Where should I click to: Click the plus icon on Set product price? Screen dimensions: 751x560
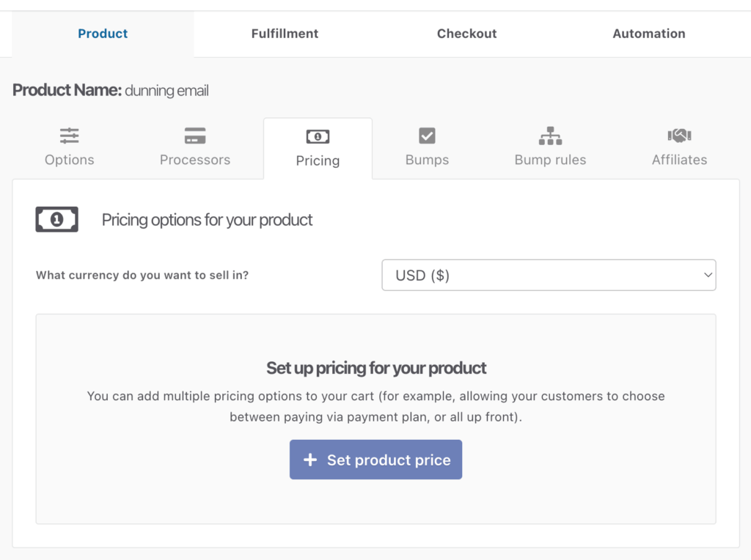coord(310,460)
